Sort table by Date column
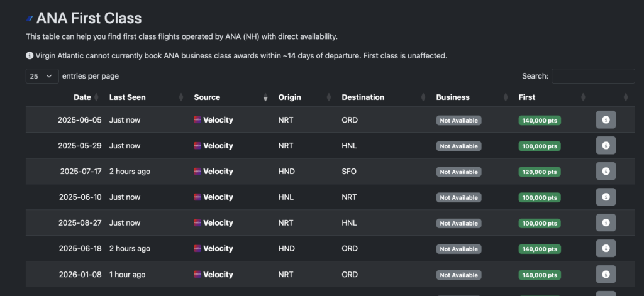Viewport: 644px width, 296px height. pyautogui.click(x=82, y=97)
